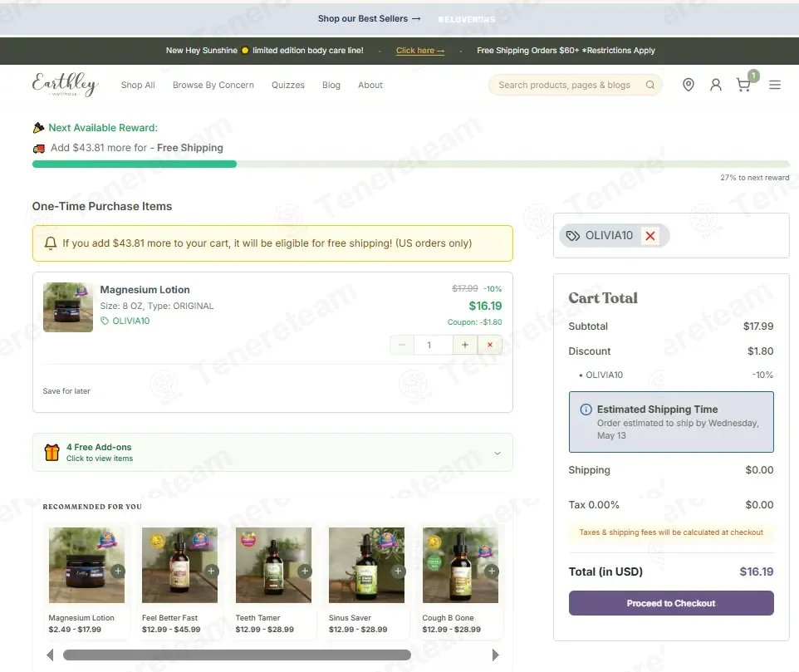Click the Subtotal $17.99 value
Screen dimensions: 799x672
[x=758, y=326]
